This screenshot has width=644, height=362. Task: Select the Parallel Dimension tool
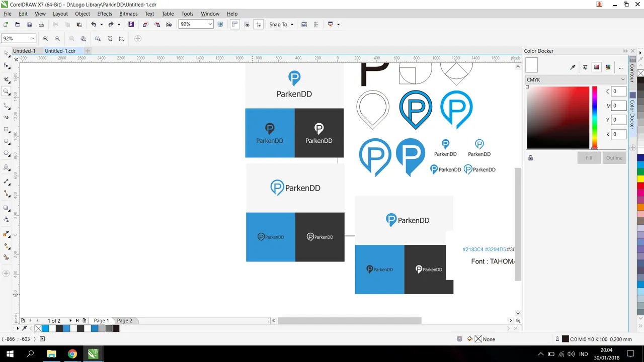(6, 181)
